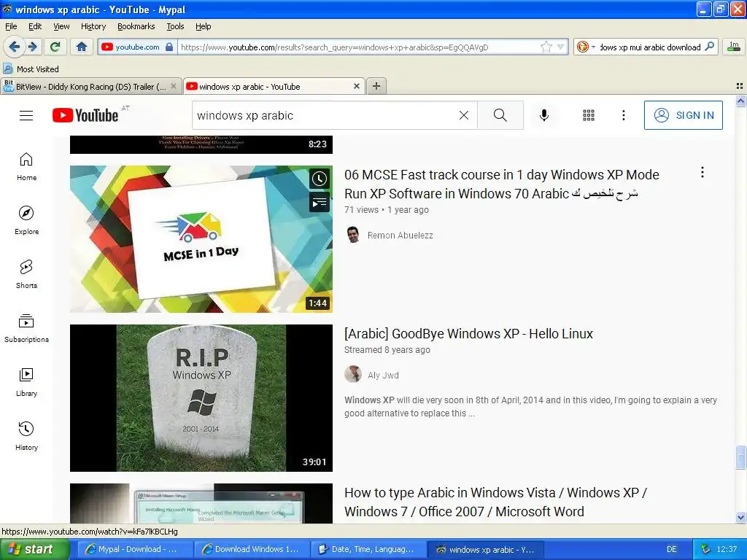
Task: Reload the current page
Action: (55, 47)
